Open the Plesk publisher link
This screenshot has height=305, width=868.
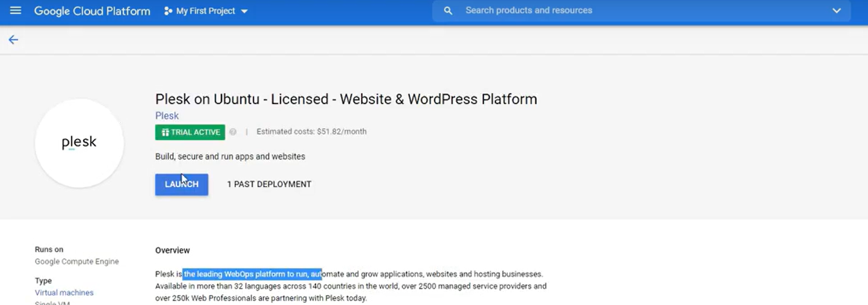167,116
